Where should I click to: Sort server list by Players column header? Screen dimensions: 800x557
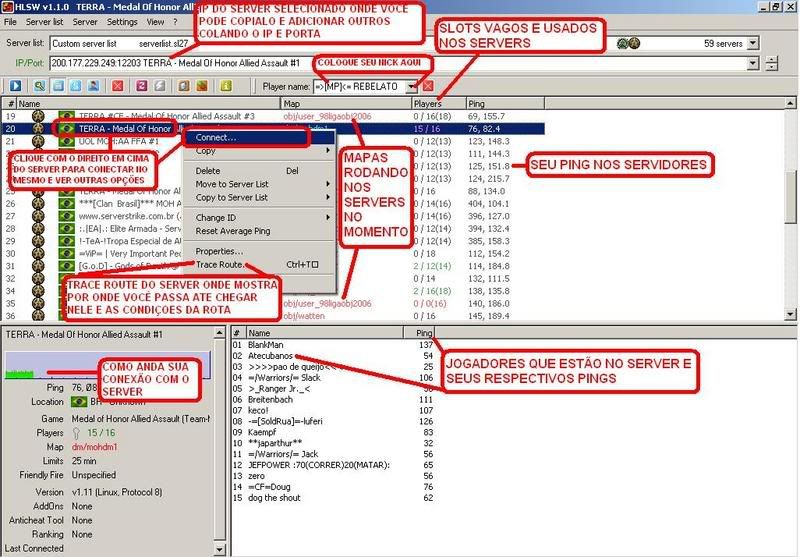pyautogui.click(x=439, y=104)
